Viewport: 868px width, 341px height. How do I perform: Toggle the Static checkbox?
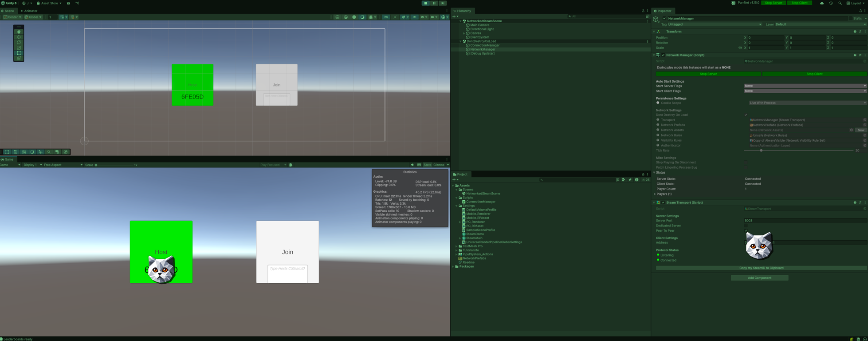pos(851,19)
